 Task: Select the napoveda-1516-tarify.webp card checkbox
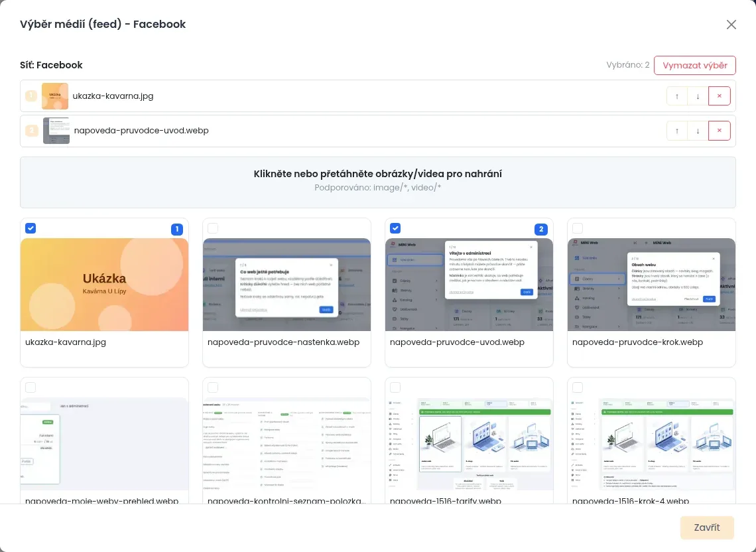click(395, 387)
